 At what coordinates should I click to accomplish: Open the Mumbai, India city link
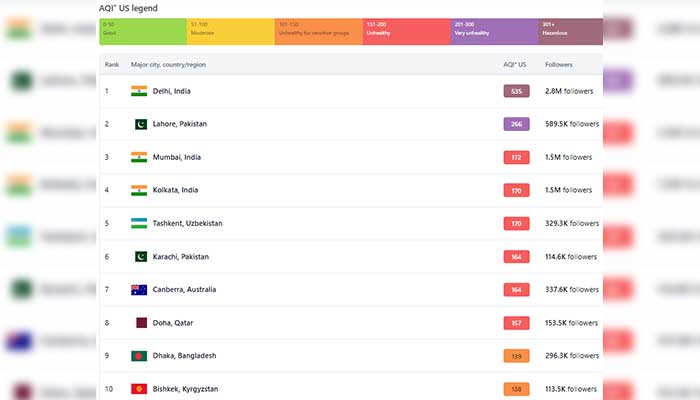178,157
